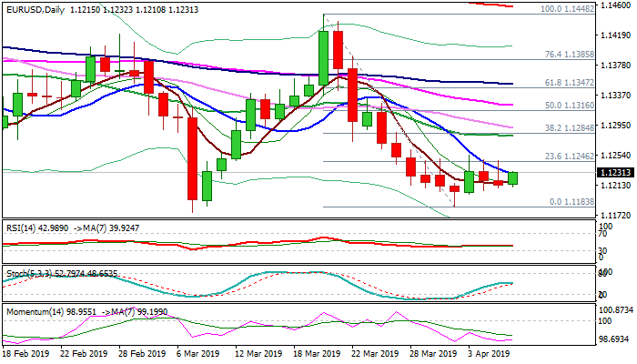The image size is (637, 364).
Task: Click the 18 Feb 2019 date label
Action: pyautogui.click(x=26, y=354)
